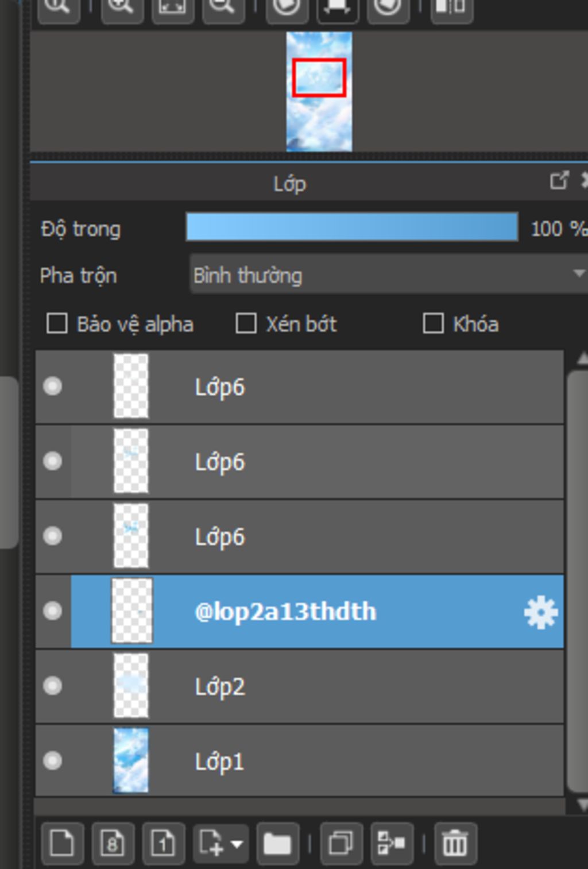Enable the Bảo vệ alpha checkbox

pos(57,323)
